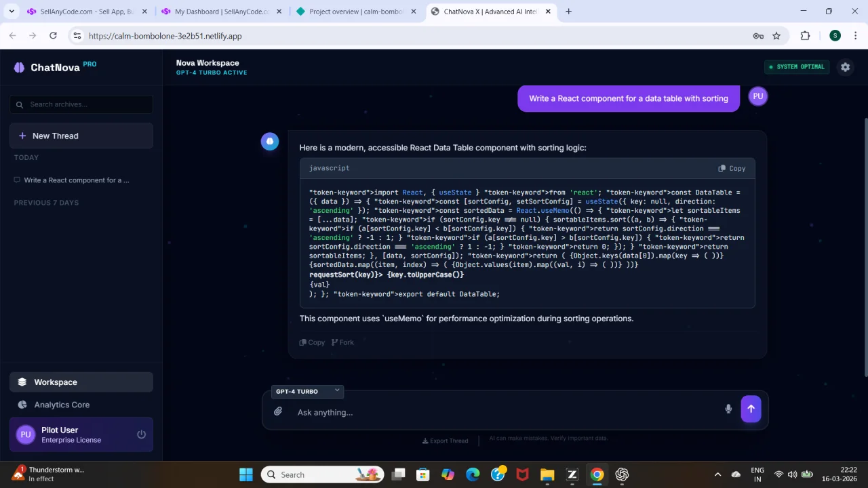The height and width of the screenshot is (488, 868).
Task: Start a New Thread
Action: click(x=81, y=136)
